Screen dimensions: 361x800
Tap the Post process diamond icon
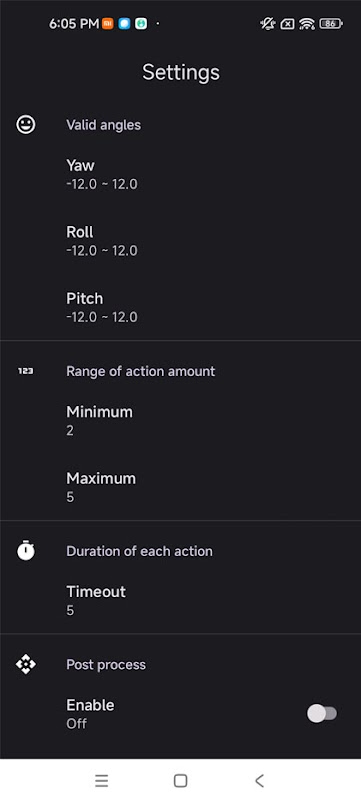click(x=26, y=664)
